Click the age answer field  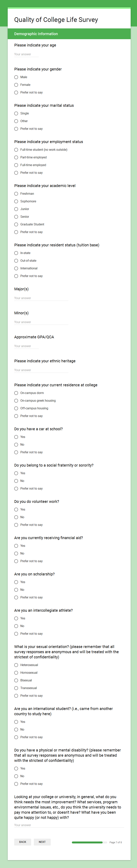coord(26,54)
